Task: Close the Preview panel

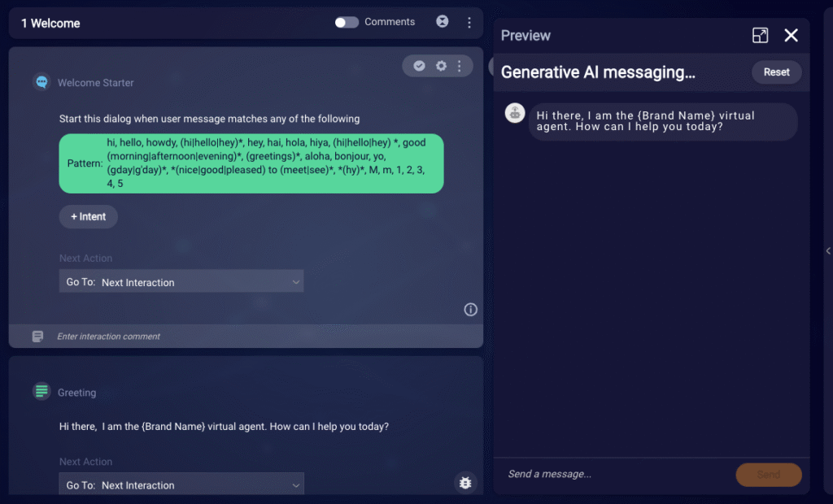Action: click(x=791, y=36)
